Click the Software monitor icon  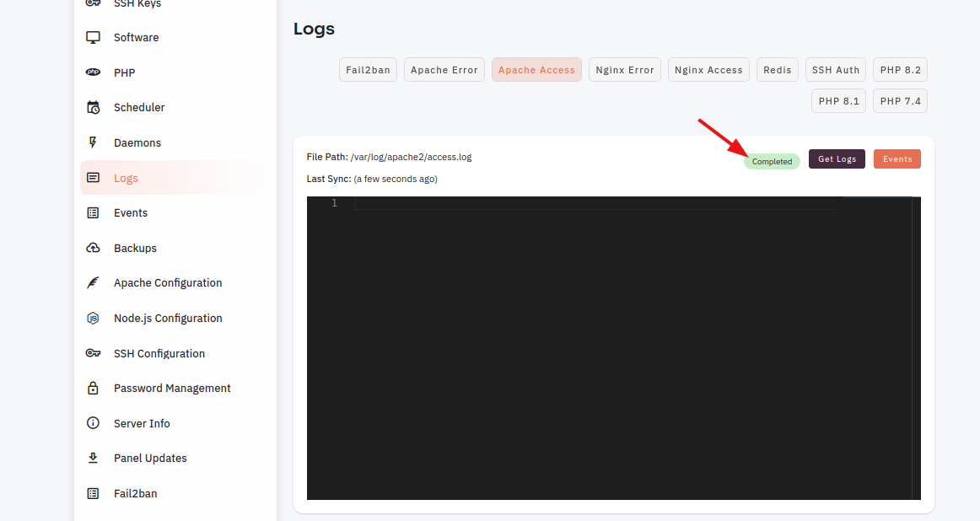coord(93,37)
